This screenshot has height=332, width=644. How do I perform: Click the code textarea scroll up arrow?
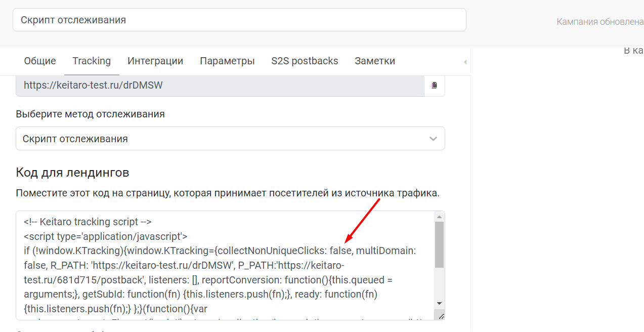point(439,217)
